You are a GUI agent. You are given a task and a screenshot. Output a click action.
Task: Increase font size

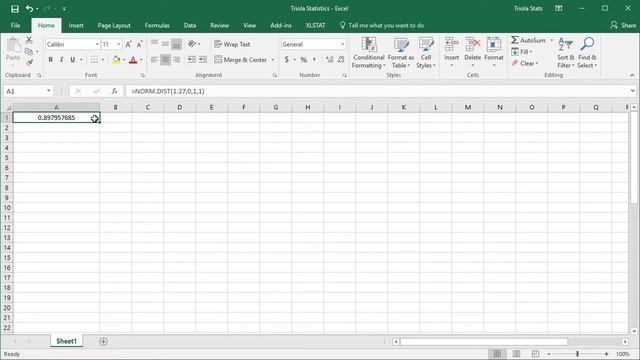tap(129, 44)
